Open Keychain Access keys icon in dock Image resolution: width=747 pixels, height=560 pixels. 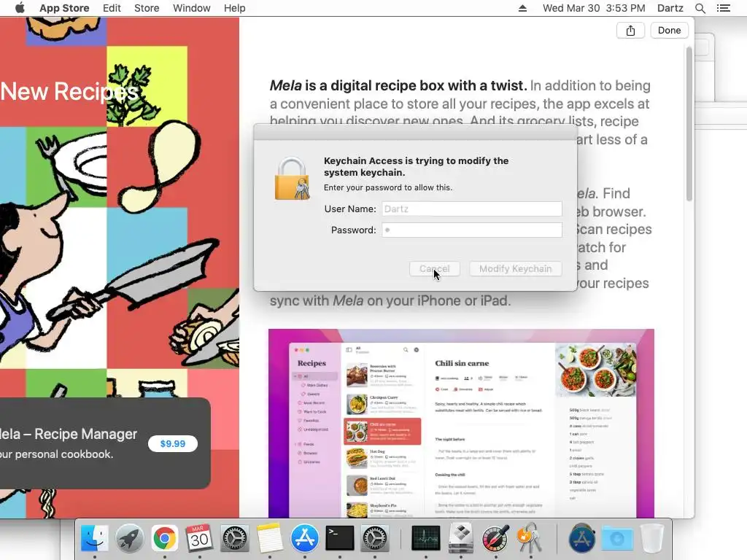pyautogui.click(x=531, y=538)
